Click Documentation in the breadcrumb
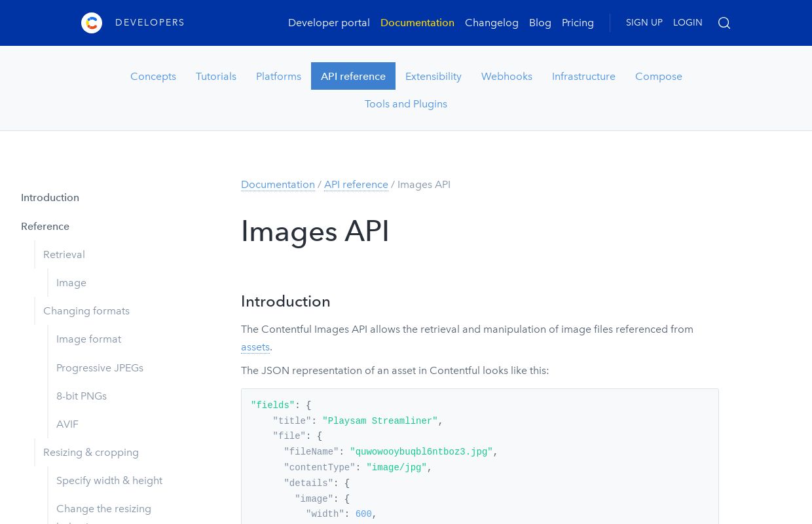This screenshot has width=812, height=524. click(278, 185)
